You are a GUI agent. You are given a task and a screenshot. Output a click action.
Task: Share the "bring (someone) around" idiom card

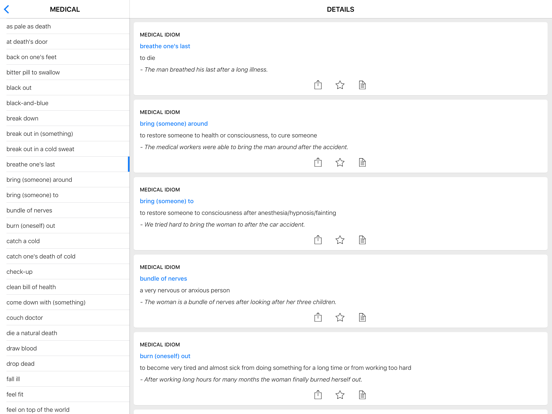[318, 162]
